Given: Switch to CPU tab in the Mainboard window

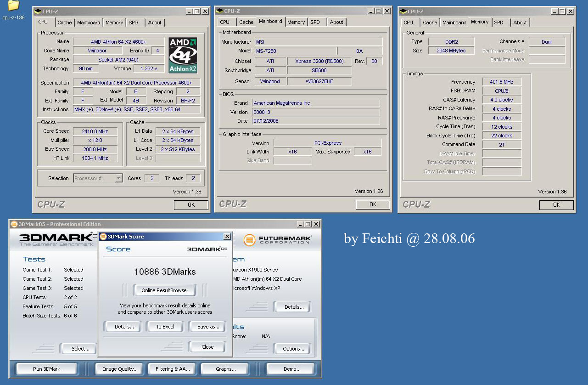Looking at the screenshot, I should pos(225,22).
